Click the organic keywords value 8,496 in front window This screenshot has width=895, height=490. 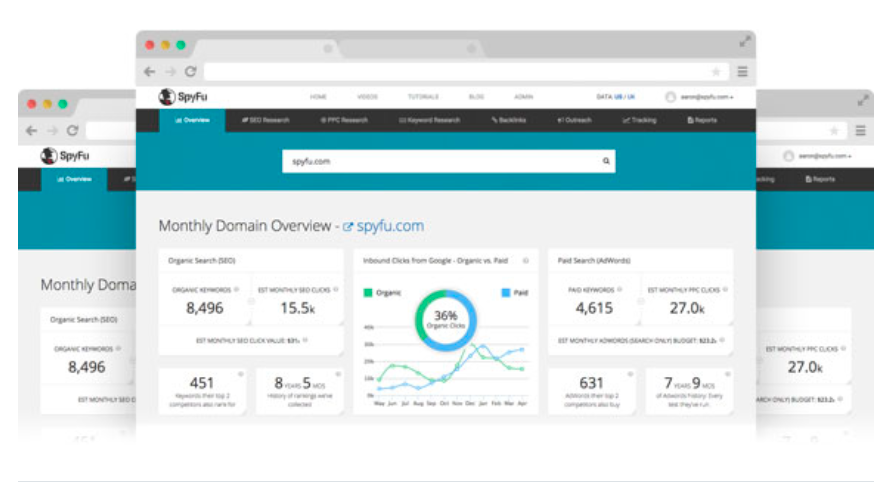pyautogui.click(x=204, y=308)
